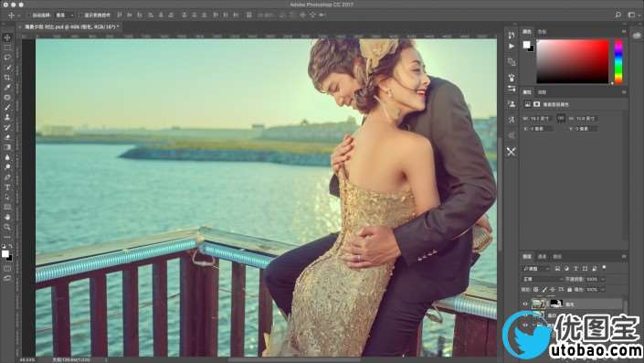Screen dimensions: 644x363
Task: Select the History Brush tool
Action: click(7, 127)
